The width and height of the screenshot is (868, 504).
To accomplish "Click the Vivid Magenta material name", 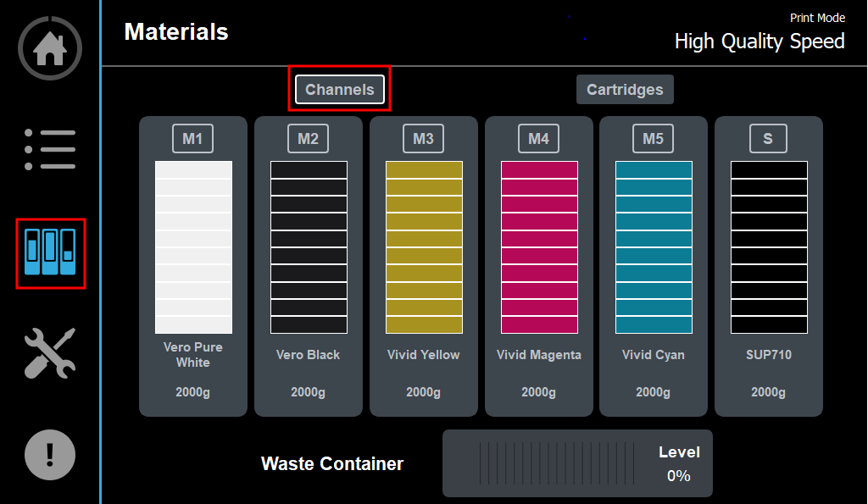I will pos(538,355).
